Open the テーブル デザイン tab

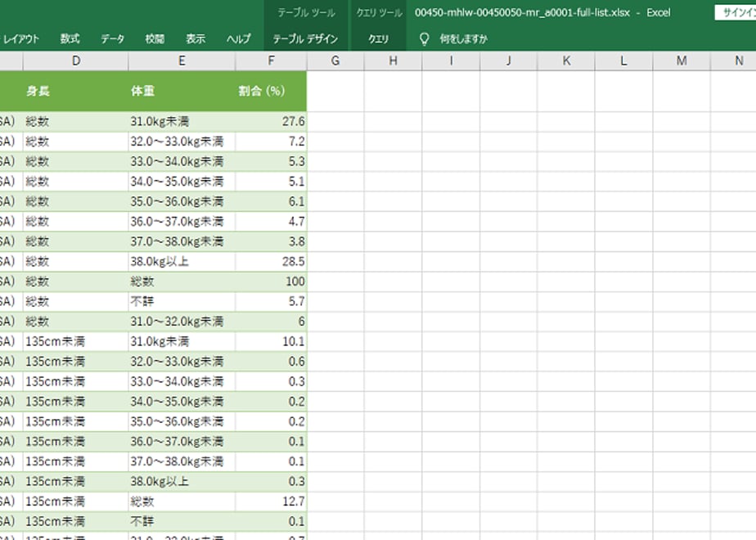click(x=305, y=39)
